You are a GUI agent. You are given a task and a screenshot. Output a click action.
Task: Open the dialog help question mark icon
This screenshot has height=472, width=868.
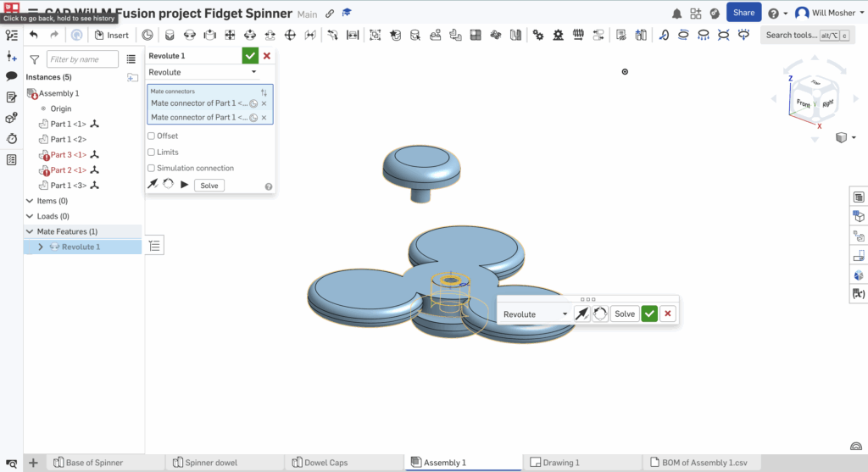click(269, 186)
